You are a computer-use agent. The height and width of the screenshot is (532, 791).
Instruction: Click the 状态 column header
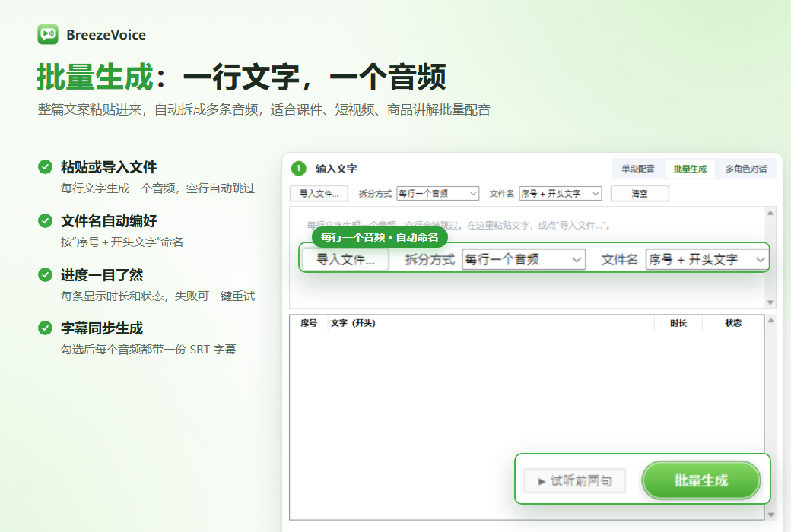click(733, 323)
